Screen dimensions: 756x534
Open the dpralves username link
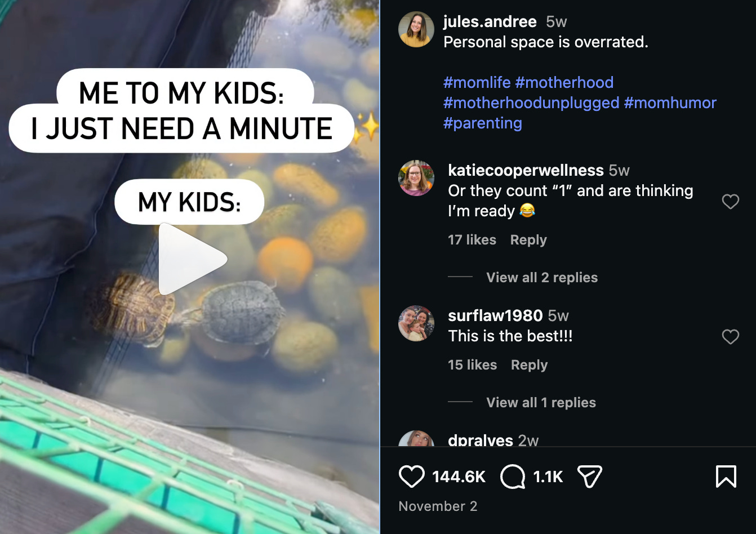(x=481, y=440)
